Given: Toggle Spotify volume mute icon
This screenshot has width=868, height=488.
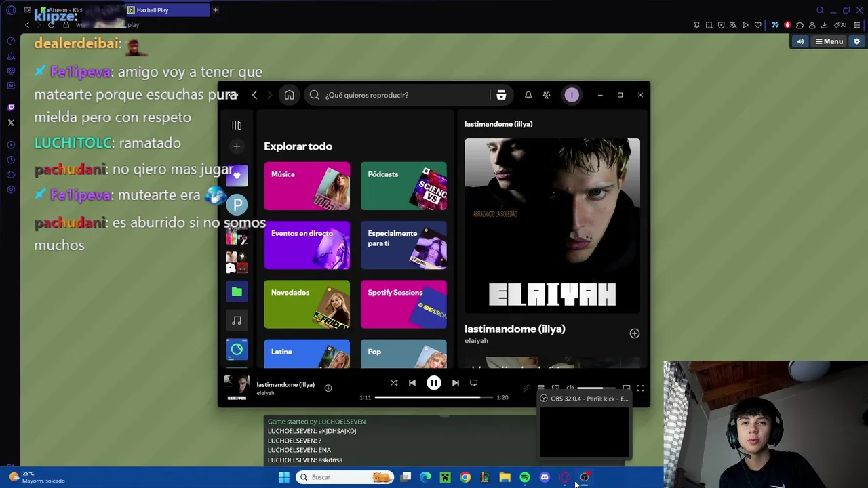Looking at the screenshot, I should point(570,388).
